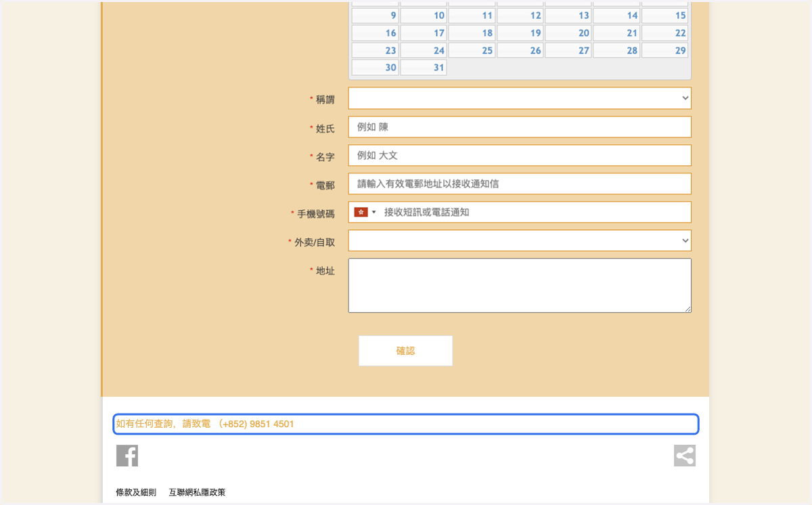Pick calendar day 16
Image resolution: width=812 pixels, height=505 pixels.
tap(375, 33)
